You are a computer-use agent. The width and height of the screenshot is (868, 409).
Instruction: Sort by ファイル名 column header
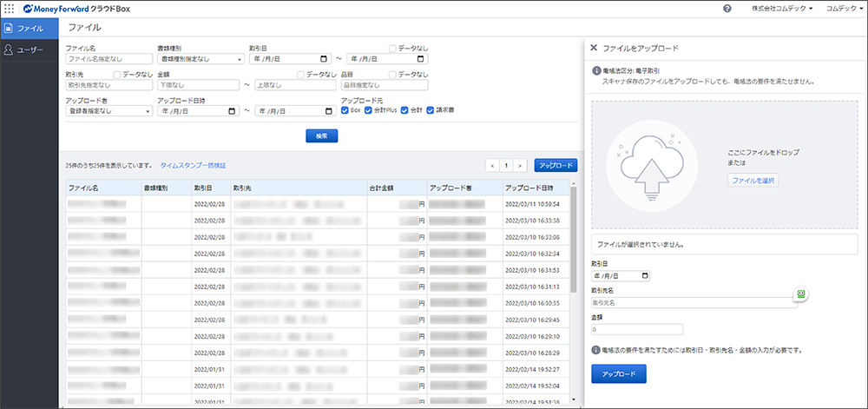pos(103,188)
